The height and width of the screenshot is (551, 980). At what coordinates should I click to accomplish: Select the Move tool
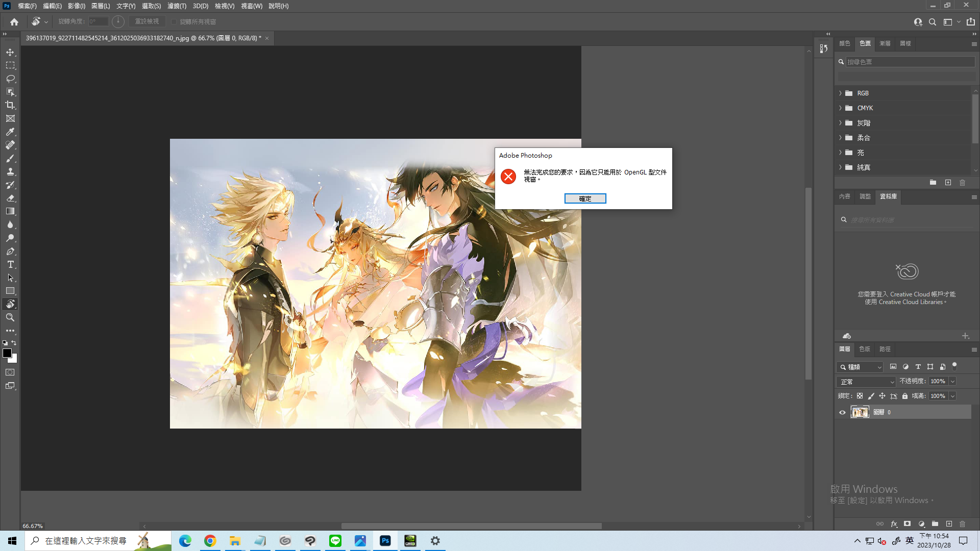point(10,52)
